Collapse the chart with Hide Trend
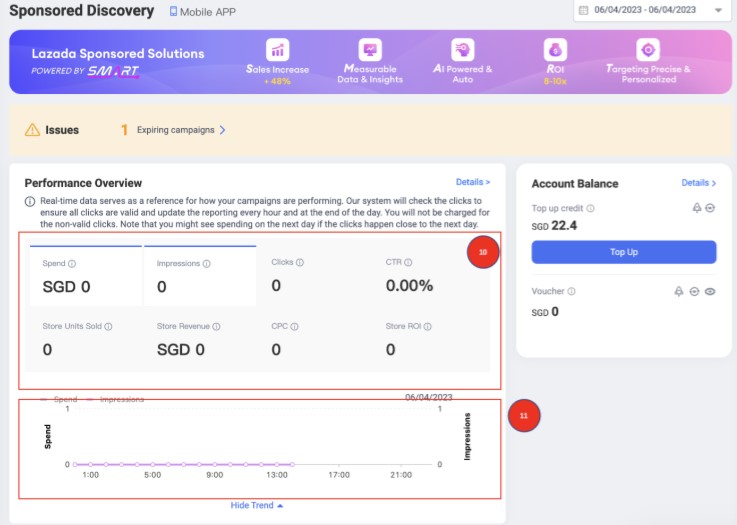This screenshot has height=525, width=737. tap(258, 505)
